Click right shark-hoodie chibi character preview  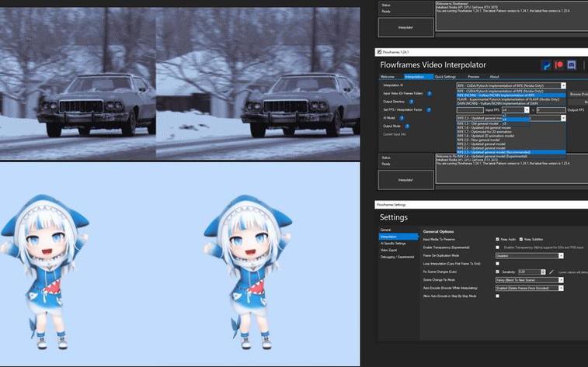point(249,272)
